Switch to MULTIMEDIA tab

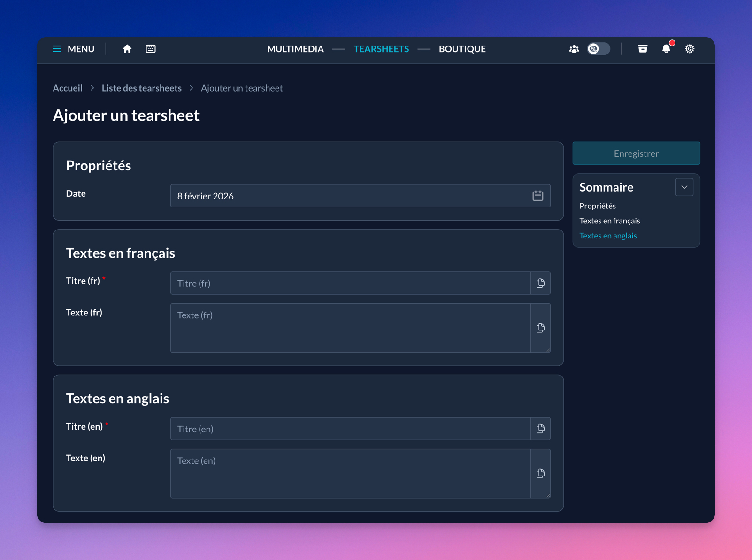click(x=295, y=49)
